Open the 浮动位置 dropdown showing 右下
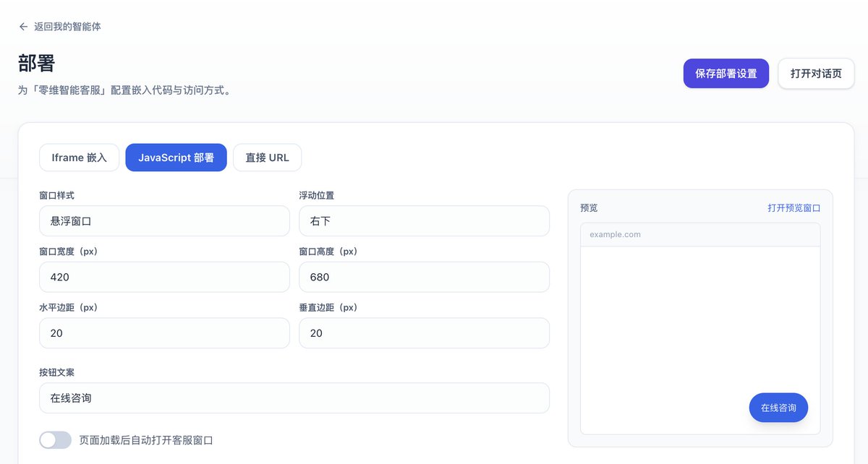 pyautogui.click(x=424, y=221)
